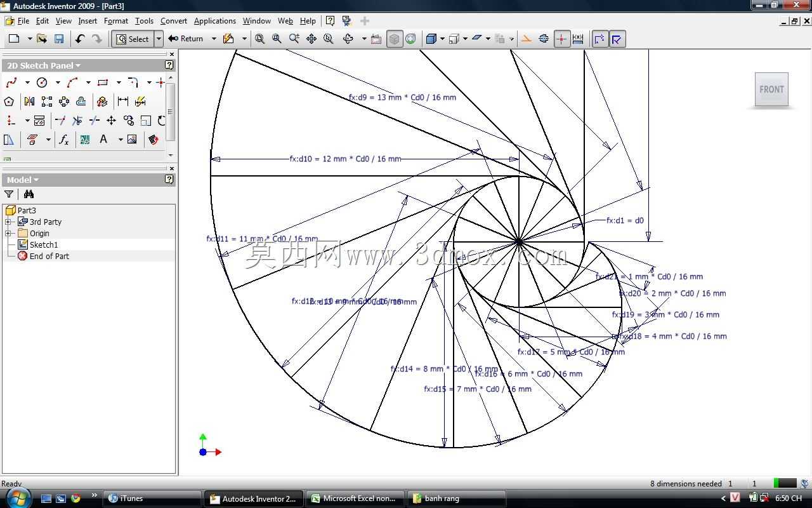This screenshot has width=812, height=508.
Task: Expand the 3rd Party tree node
Action: click(8, 222)
